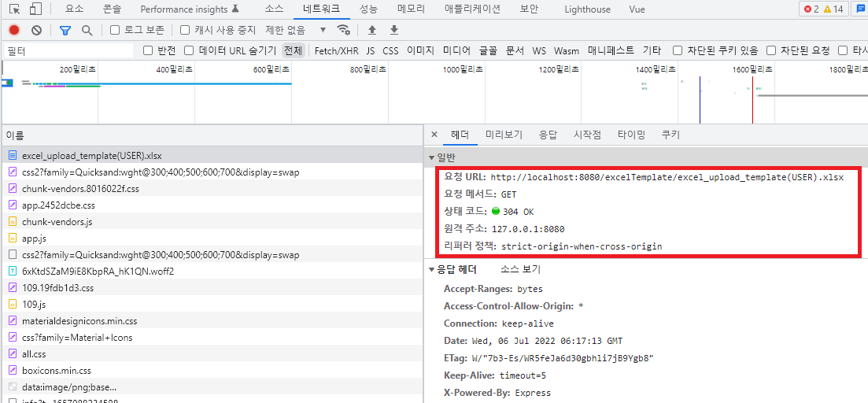
Task: Tick the 데이터 URL 숨기기 checkbox
Action: coord(189,50)
